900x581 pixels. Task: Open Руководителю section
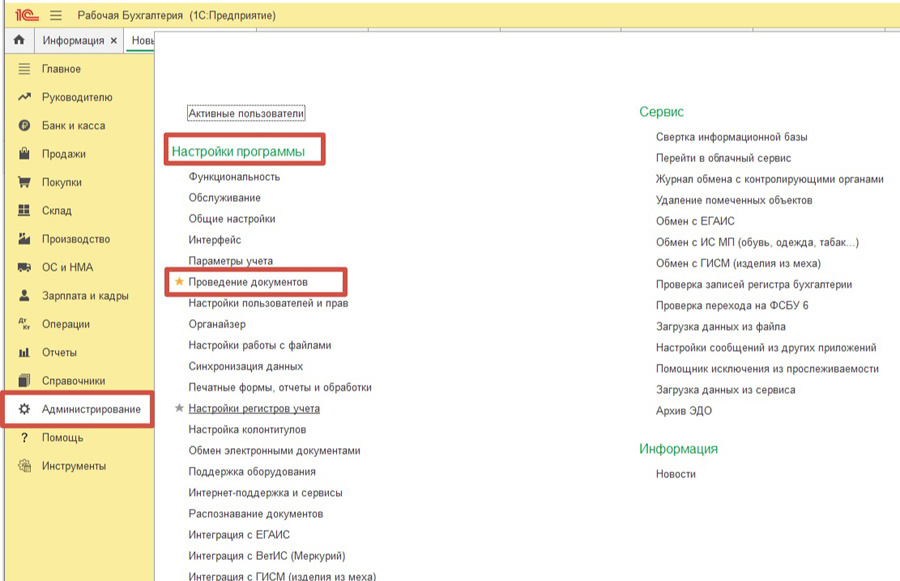77,97
